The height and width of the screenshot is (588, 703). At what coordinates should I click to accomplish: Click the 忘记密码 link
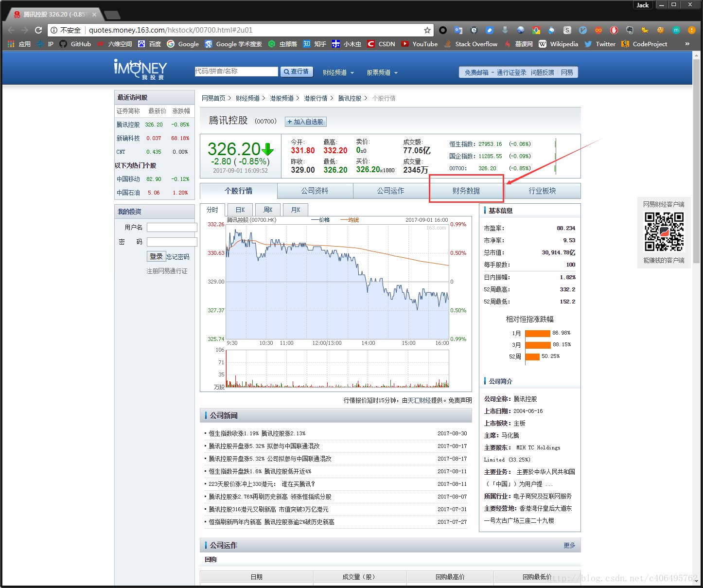(x=178, y=257)
